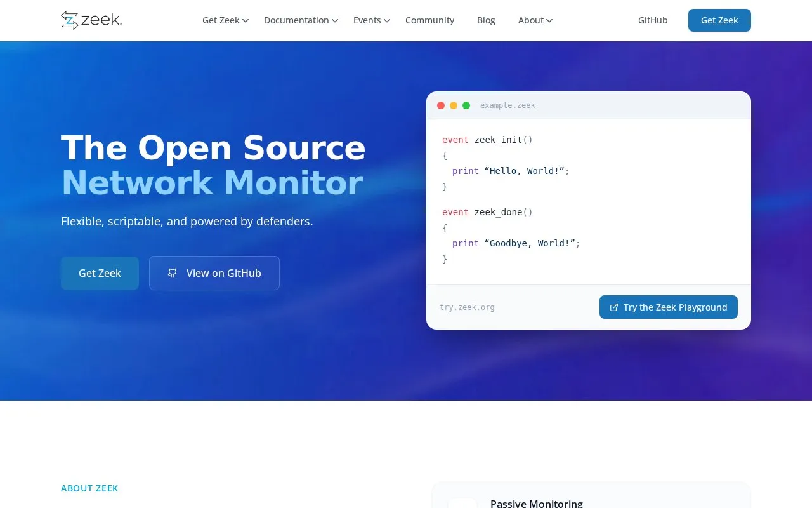Open the Documentation dropdown menu
This screenshot has height=508, width=812.
[301, 20]
